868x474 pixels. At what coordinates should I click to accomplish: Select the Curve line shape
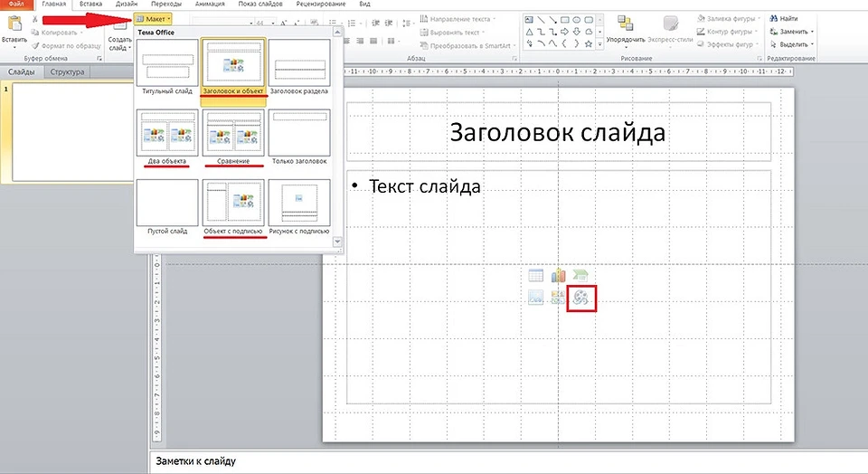552,43
